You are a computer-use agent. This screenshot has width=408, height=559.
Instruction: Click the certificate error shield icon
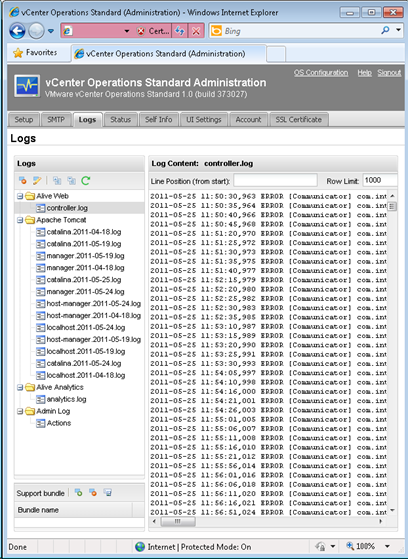pos(141,31)
